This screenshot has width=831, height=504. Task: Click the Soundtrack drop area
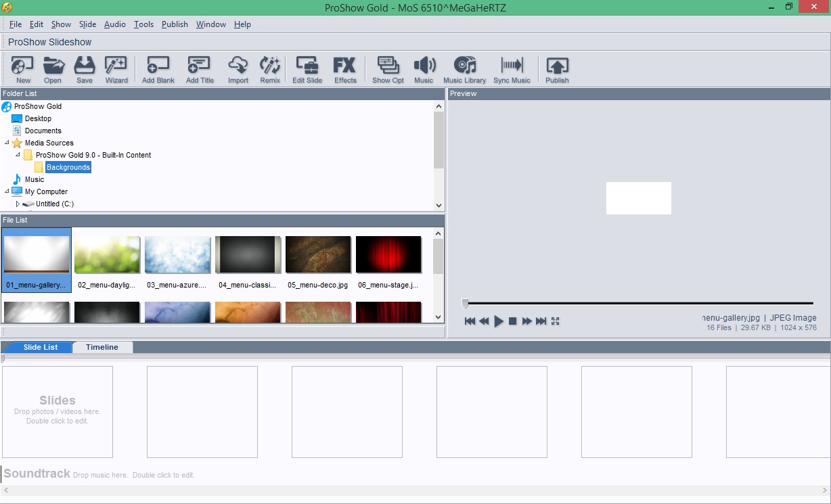pyautogui.click(x=415, y=474)
